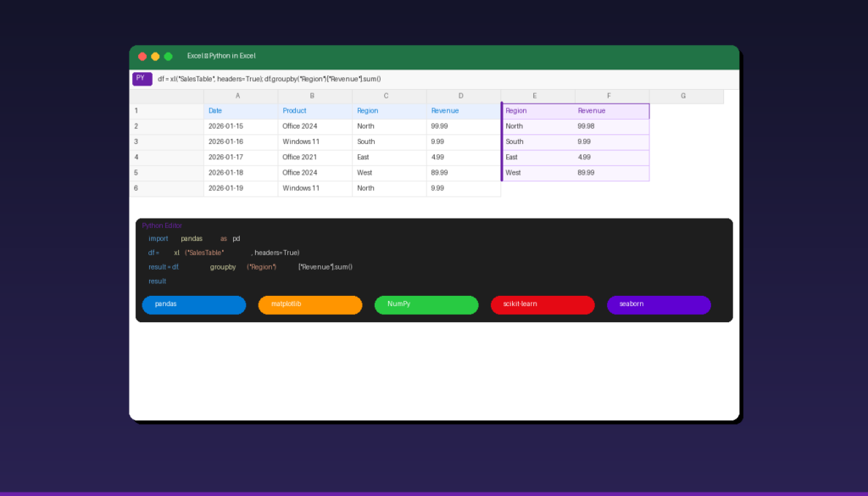Select column D header

464,96
